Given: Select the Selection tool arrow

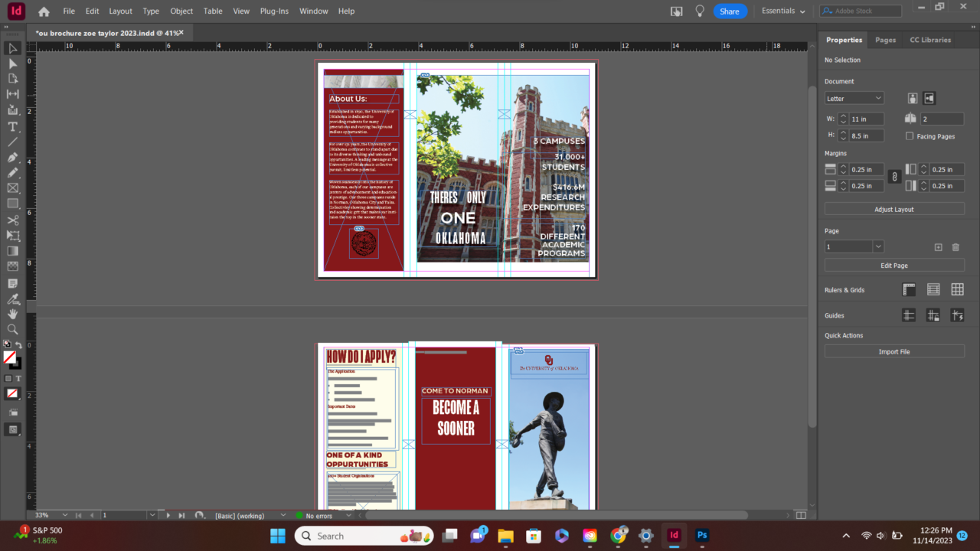Looking at the screenshot, I should pyautogui.click(x=13, y=48).
